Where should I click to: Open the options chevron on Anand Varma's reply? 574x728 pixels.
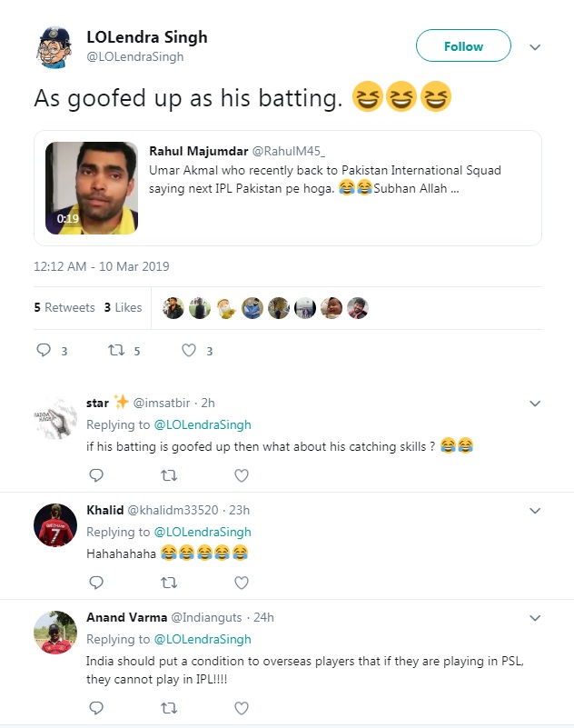click(x=535, y=618)
